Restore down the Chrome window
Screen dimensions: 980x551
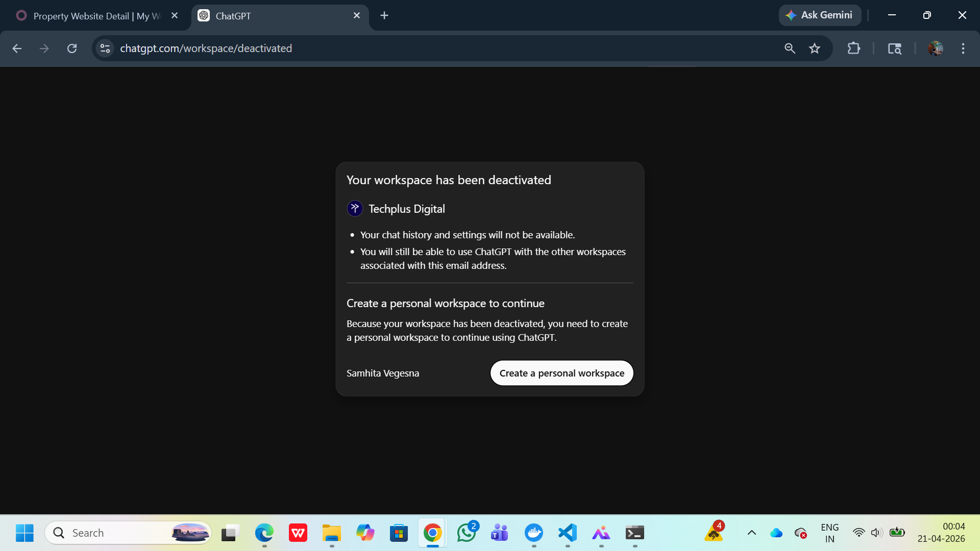927,15
